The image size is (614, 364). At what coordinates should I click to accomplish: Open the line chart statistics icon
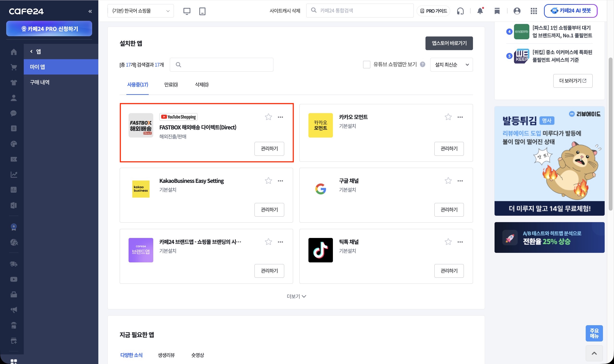click(x=14, y=174)
